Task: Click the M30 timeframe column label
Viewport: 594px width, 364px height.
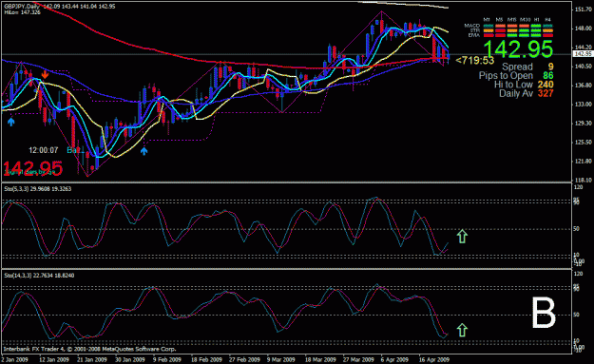Action: coord(525,20)
